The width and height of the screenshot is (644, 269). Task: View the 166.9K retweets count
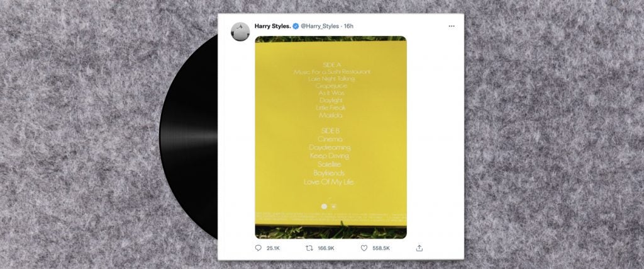[326, 248]
